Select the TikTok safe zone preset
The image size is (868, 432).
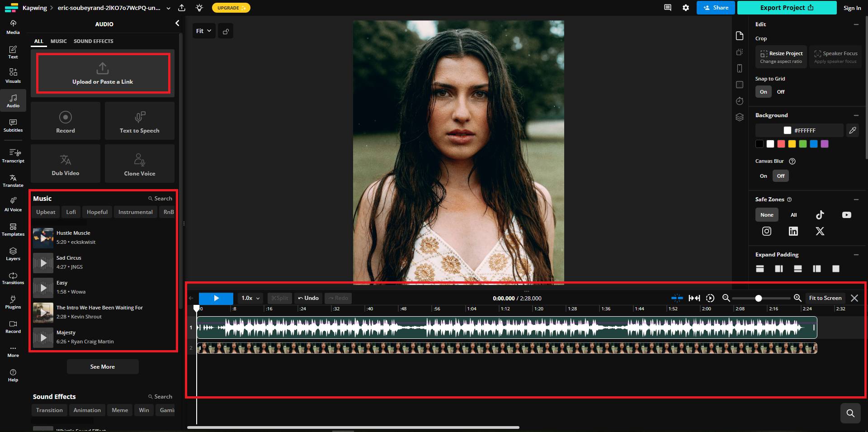[x=820, y=215]
